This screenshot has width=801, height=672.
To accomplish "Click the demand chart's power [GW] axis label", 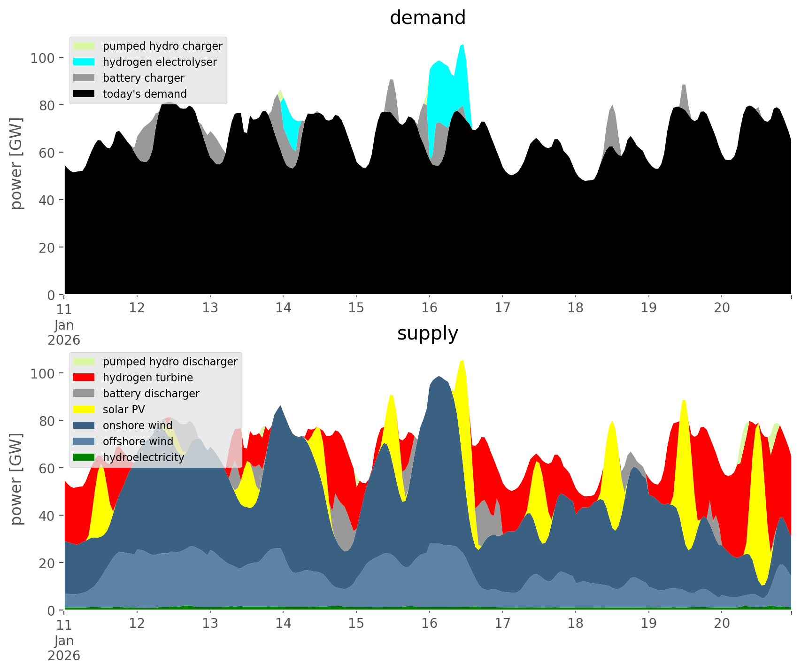I will [16, 163].
